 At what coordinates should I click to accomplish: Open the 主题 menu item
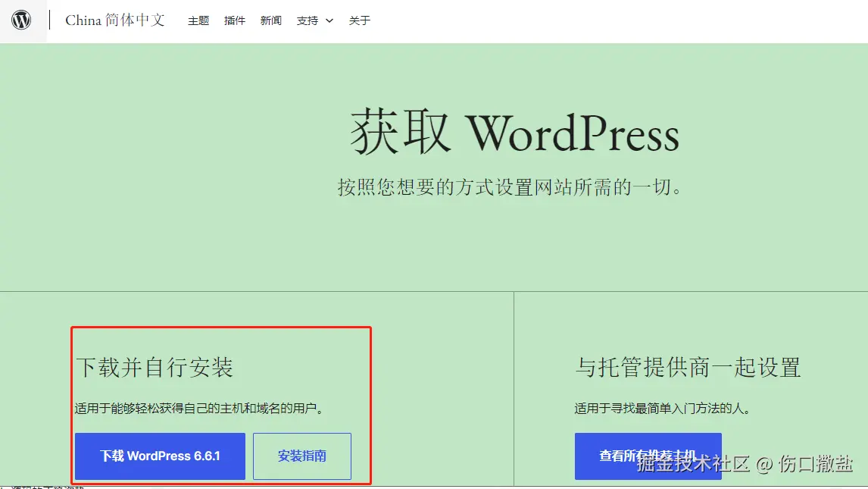pos(198,20)
